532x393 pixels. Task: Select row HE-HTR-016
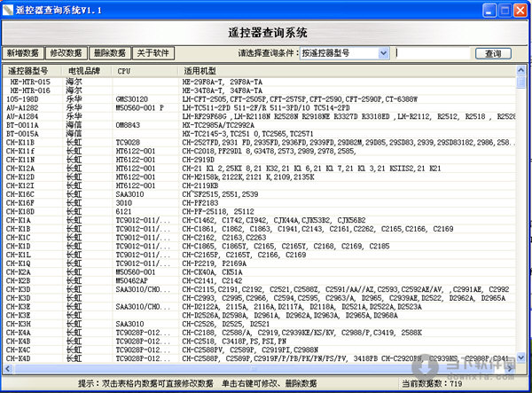tap(259, 90)
